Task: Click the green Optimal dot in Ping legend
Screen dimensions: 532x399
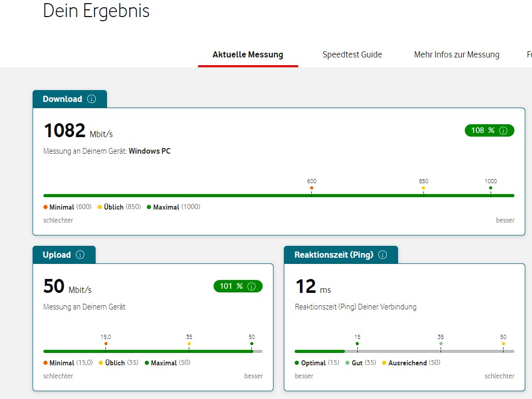Action: coord(297,363)
